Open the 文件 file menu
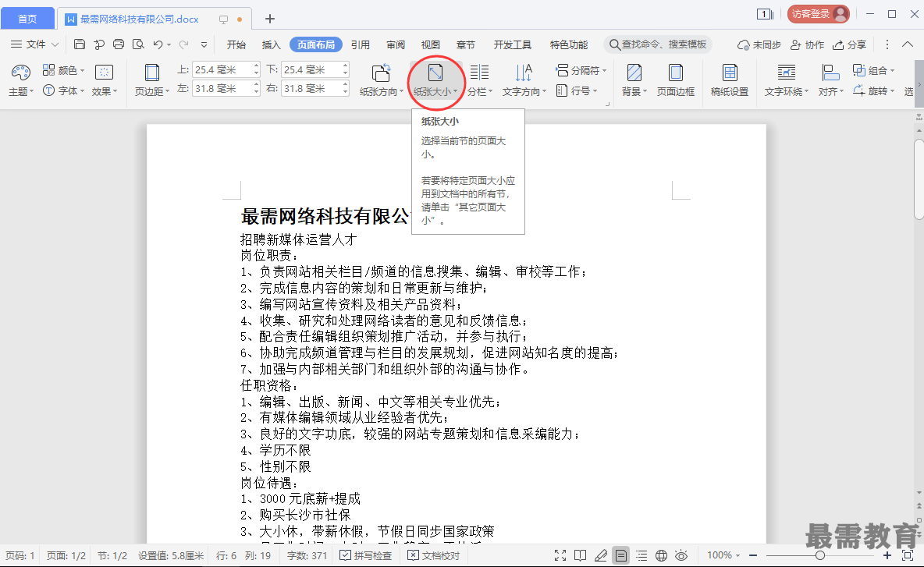 (x=35, y=44)
